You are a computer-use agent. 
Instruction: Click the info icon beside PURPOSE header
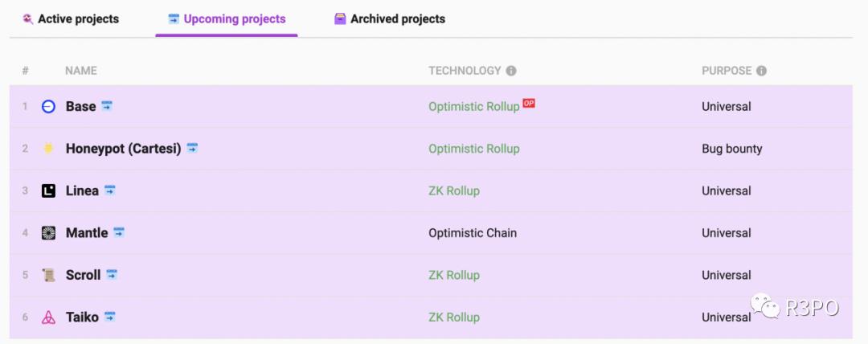point(761,71)
